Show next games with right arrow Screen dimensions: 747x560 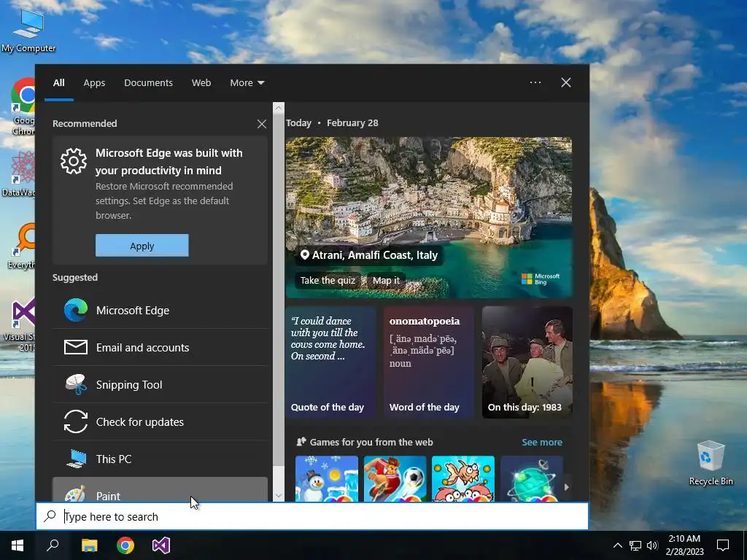(x=566, y=486)
